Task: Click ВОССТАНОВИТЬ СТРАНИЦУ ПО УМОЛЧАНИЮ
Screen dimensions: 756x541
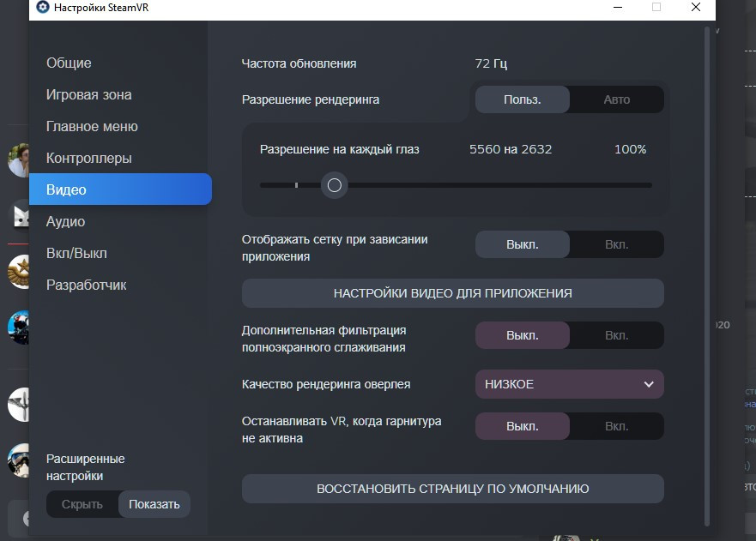Action: pyautogui.click(x=453, y=489)
